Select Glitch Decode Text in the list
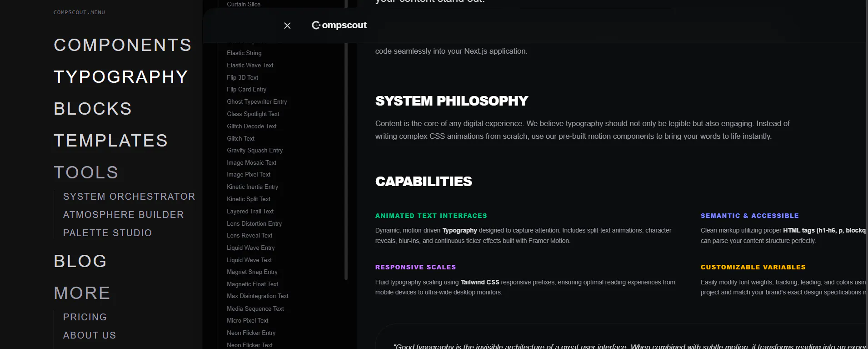The width and height of the screenshot is (868, 349). [252, 126]
